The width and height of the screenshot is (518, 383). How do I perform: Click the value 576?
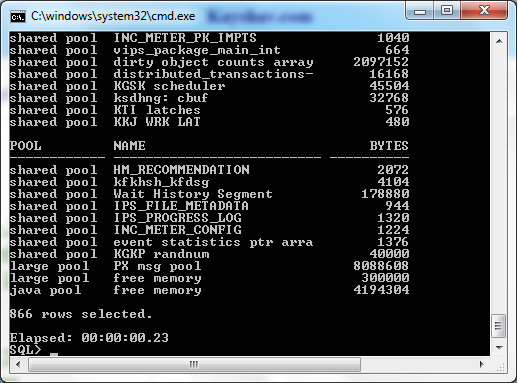(397, 110)
